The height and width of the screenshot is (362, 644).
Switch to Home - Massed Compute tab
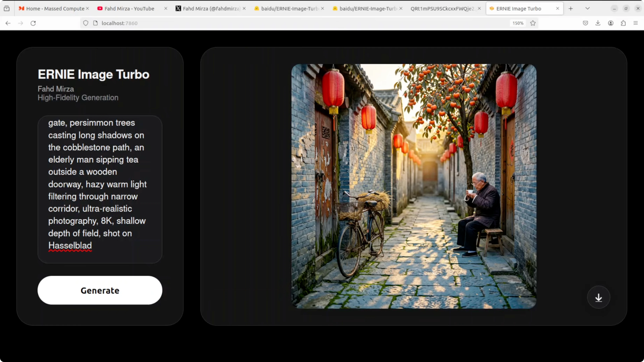55,9
